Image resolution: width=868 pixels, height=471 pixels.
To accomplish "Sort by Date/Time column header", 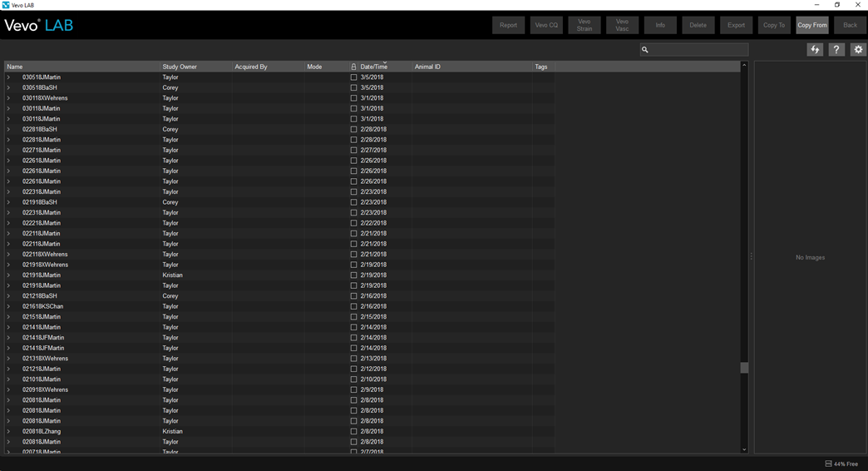I will (385, 67).
